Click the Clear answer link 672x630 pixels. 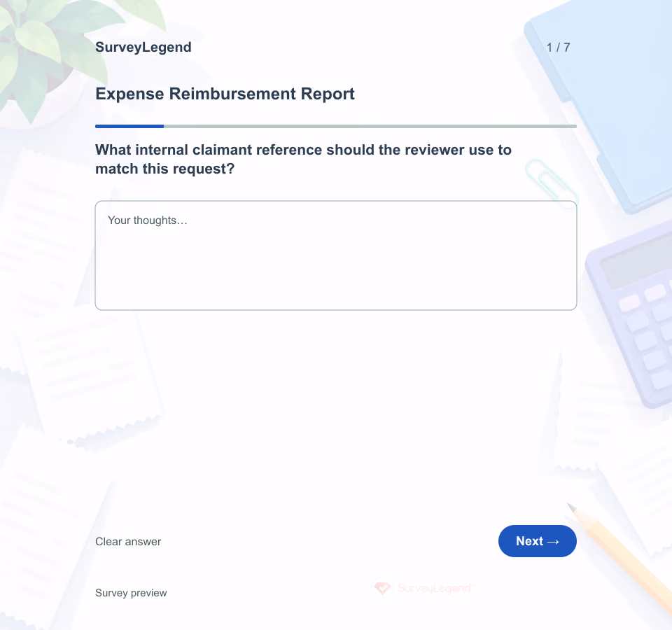(128, 541)
